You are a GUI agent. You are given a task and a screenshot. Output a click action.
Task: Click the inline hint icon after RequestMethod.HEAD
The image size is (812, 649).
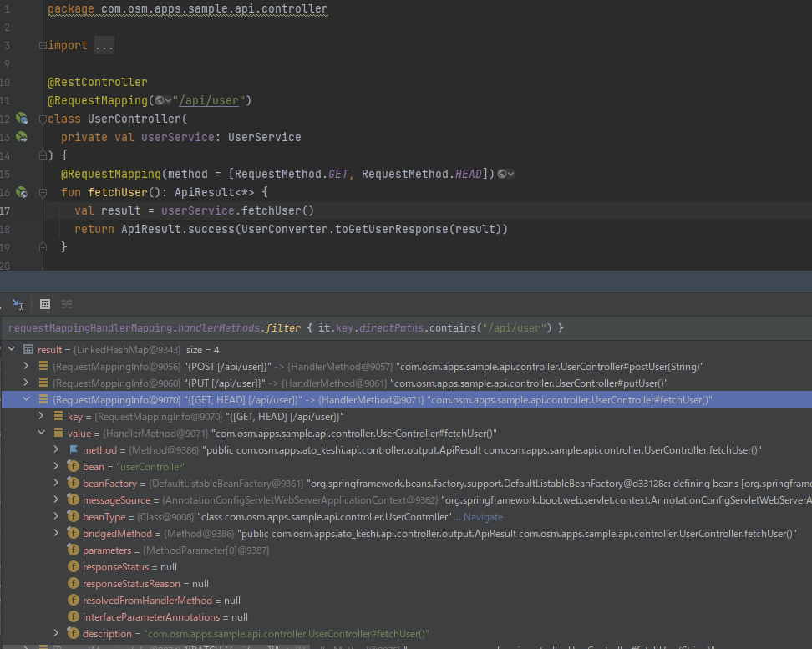(501, 174)
